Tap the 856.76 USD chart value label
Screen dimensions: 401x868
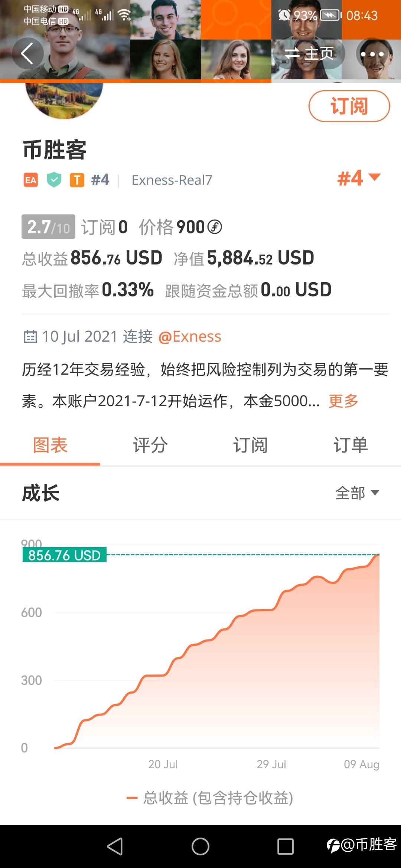[x=64, y=555]
